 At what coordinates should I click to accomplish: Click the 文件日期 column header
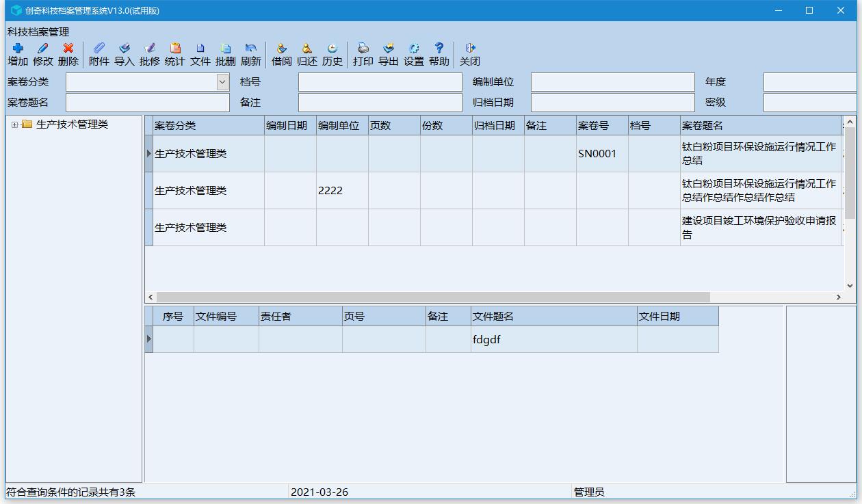pyautogui.click(x=678, y=317)
